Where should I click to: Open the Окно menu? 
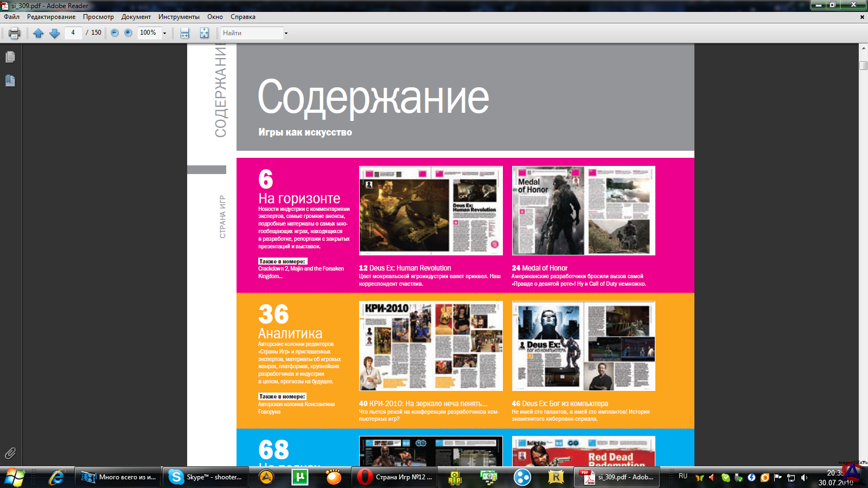(215, 17)
